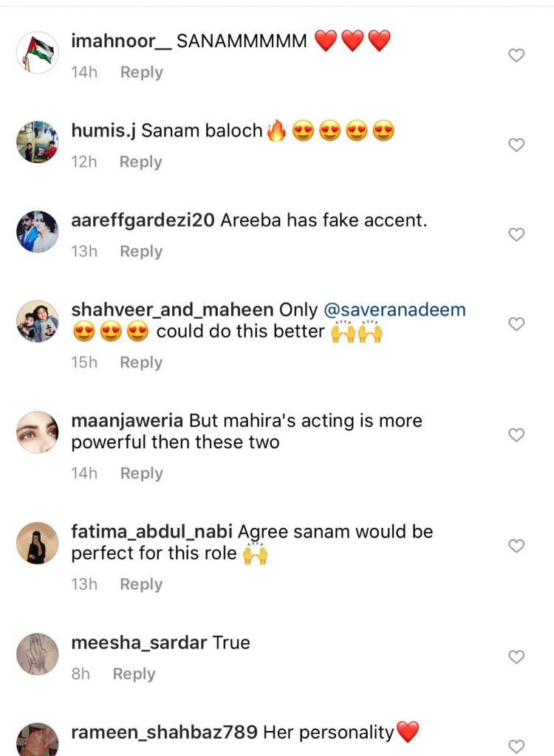Heart rameen_shahbaz789's personality comment
This screenshot has height=756, width=554.
pyautogui.click(x=517, y=746)
